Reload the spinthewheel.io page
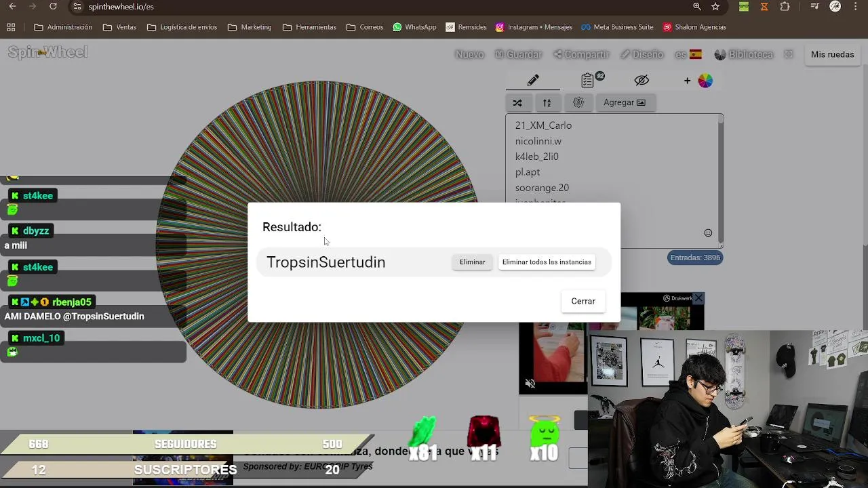This screenshot has height=488, width=868. [x=53, y=6]
